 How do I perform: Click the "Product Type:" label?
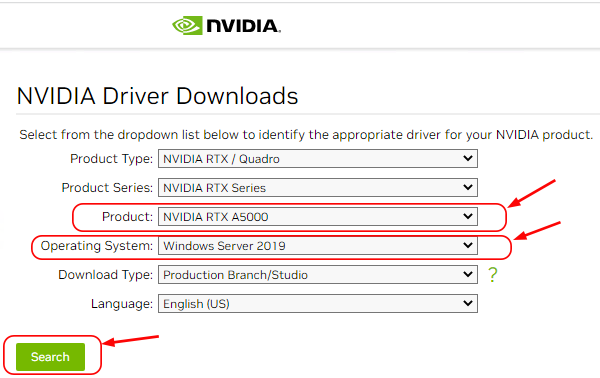[111, 158]
